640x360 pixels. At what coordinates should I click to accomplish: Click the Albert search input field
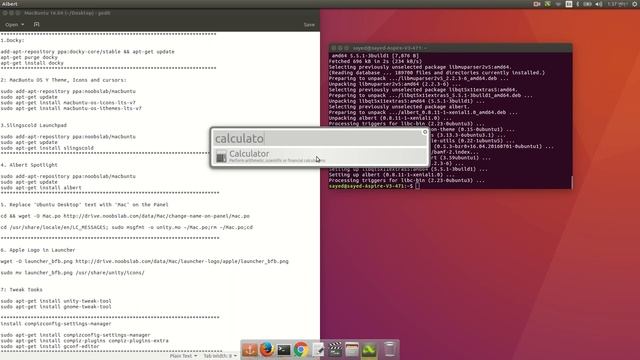(x=320, y=139)
